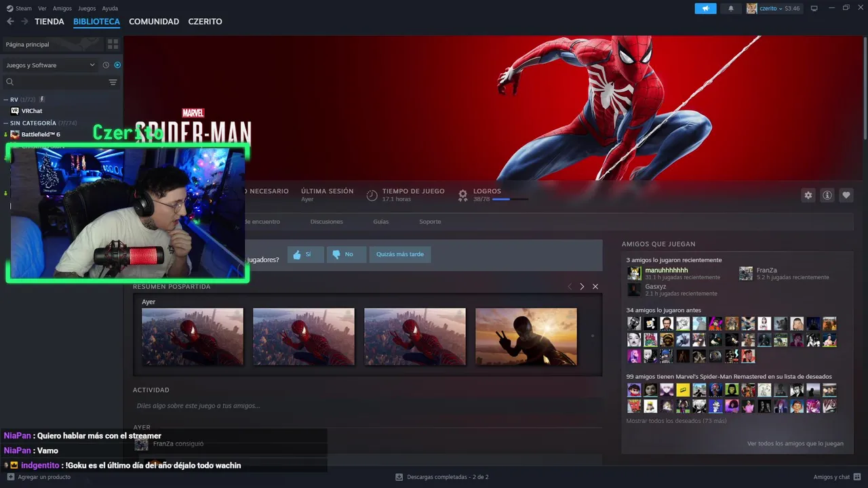Click the achievements 38/78 progress bar
868x488 pixels.
coord(510,199)
